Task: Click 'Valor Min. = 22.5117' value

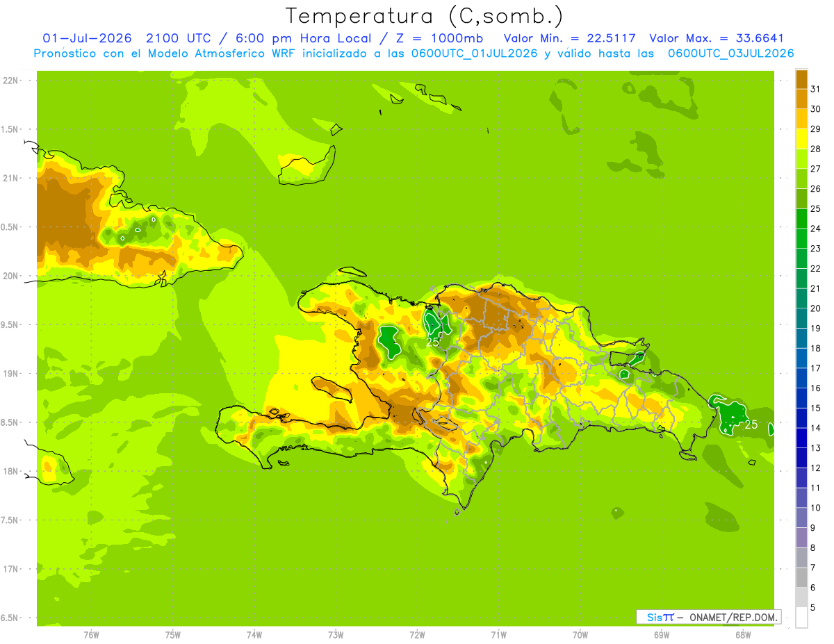Action: point(571,38)
